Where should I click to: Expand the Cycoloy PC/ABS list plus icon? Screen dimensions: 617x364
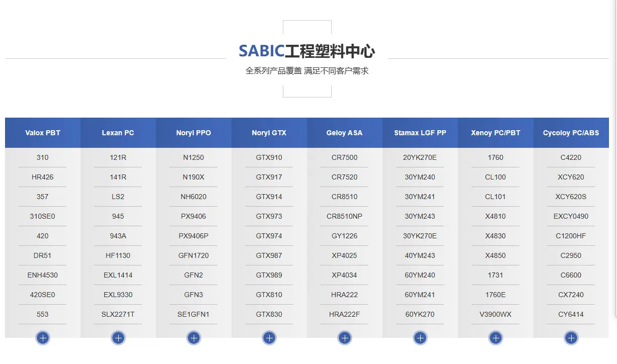571,338
